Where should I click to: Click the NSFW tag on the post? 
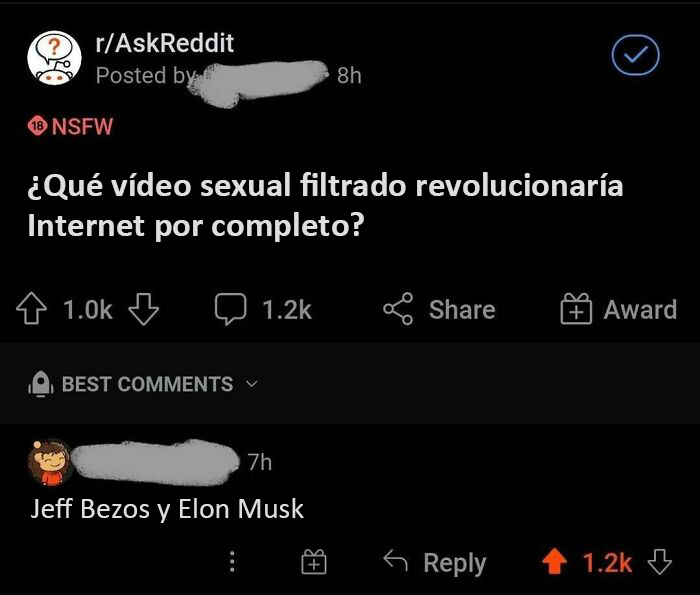click(70, 126)
